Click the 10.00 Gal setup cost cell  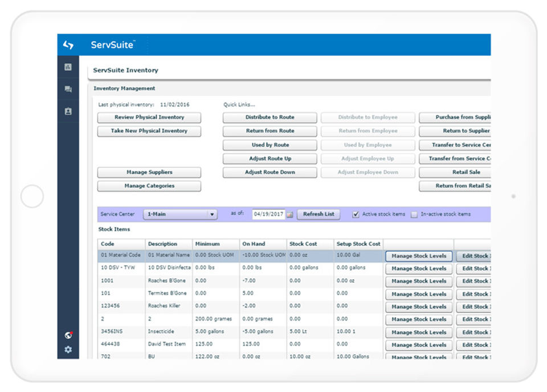[x=358, y=255]
